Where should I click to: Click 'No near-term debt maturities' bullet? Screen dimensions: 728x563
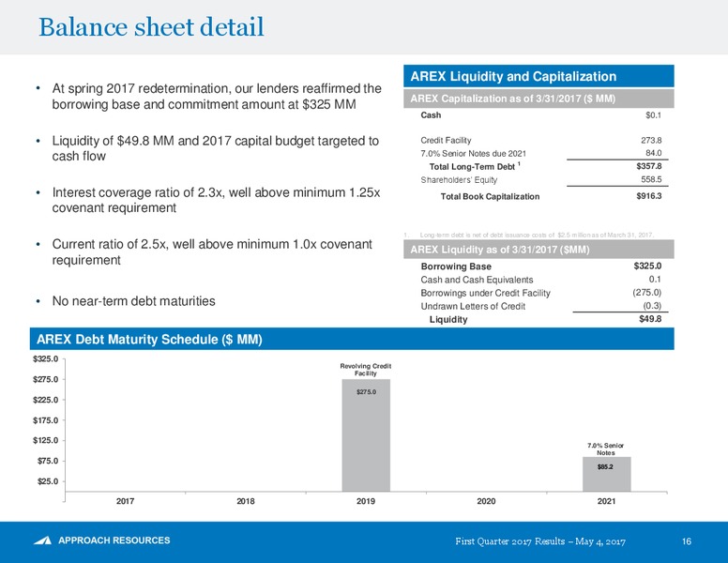[x=134, y=301]
